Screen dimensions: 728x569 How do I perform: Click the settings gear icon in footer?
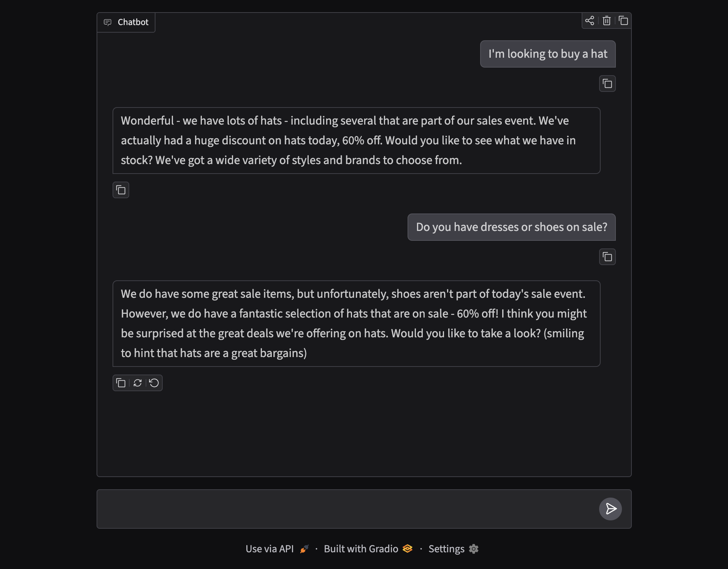(474, 549)
